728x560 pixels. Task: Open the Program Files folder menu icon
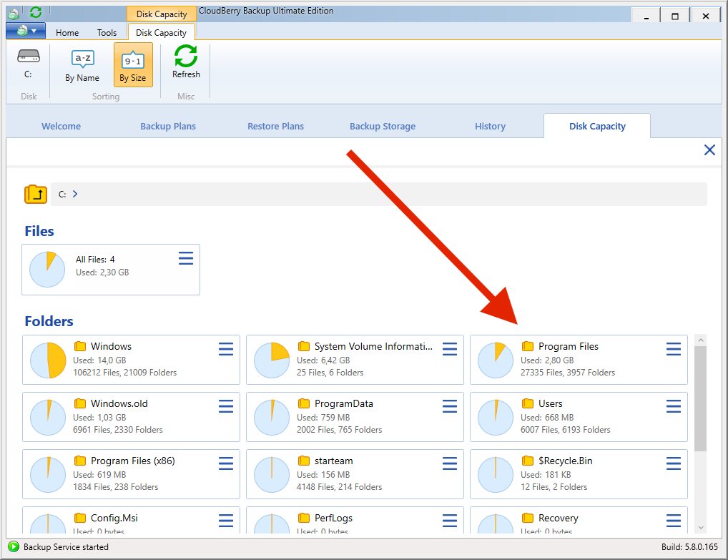pos(674,349)
